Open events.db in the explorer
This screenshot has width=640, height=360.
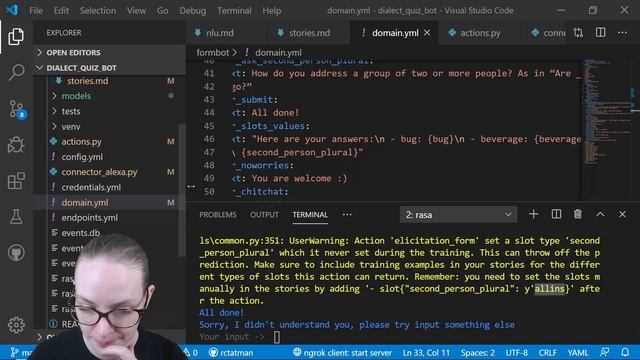[x=80, y=233]
